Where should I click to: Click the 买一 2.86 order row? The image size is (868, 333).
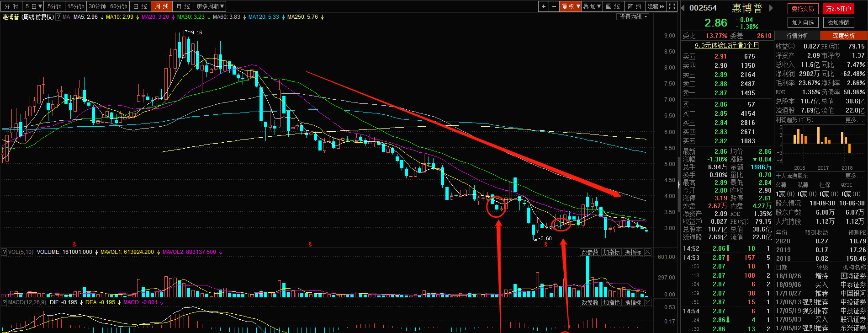pyautogui.click(x=727, y=104)
